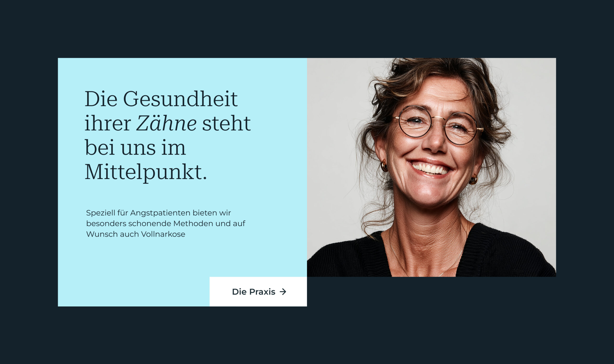Click "Angstpatienten" in the description text
Viewport: 614px width, 364px height.
160,213
